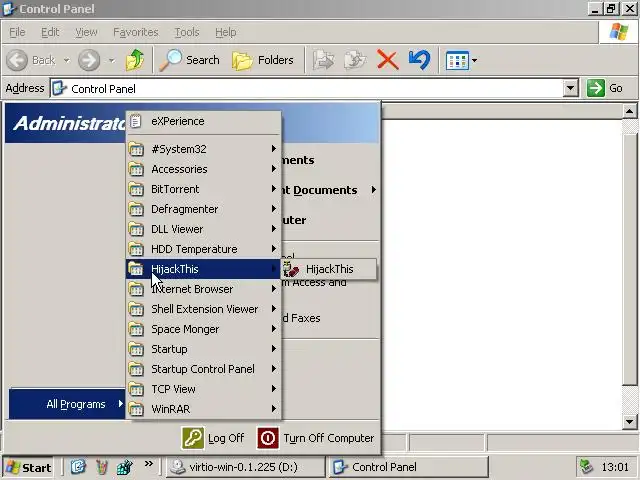Viewport: 640px width, 480px height.
Task: Go up one folder level icon
Action: pyautogui.click(x=135, y=60)
